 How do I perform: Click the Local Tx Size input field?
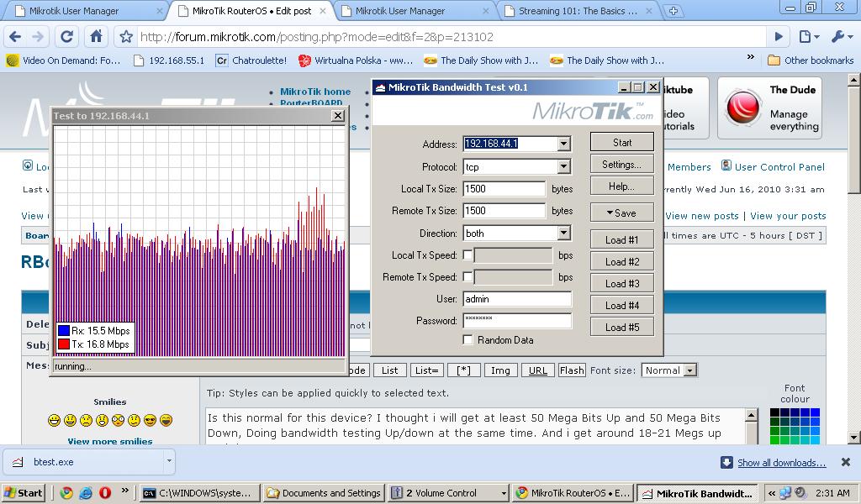504,189
